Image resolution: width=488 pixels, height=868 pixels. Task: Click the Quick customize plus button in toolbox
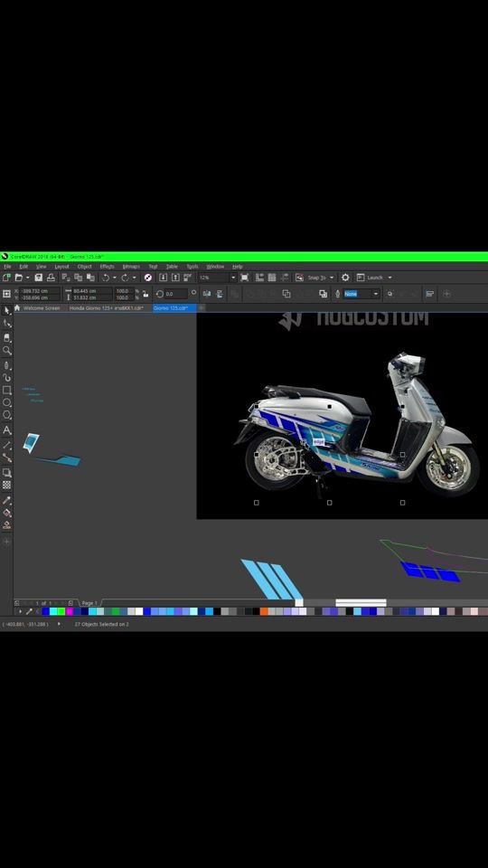7,542
